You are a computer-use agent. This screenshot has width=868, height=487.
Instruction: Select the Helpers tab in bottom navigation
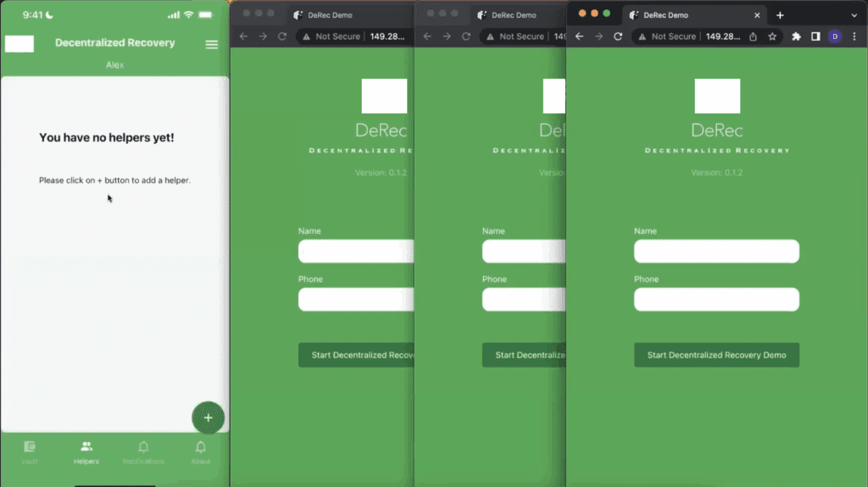coord(86,451)
